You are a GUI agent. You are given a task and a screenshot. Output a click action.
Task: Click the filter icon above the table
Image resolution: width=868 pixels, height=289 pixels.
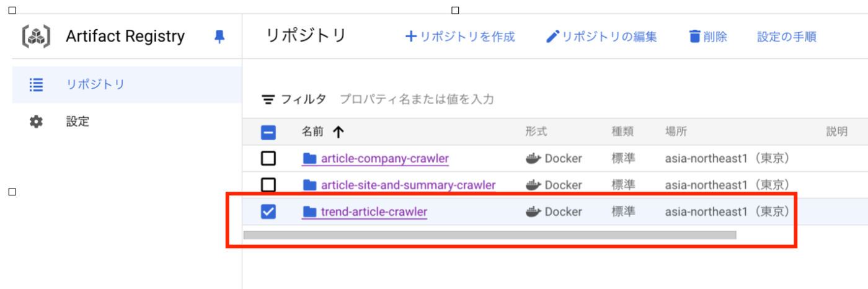(x=268, y=99)
